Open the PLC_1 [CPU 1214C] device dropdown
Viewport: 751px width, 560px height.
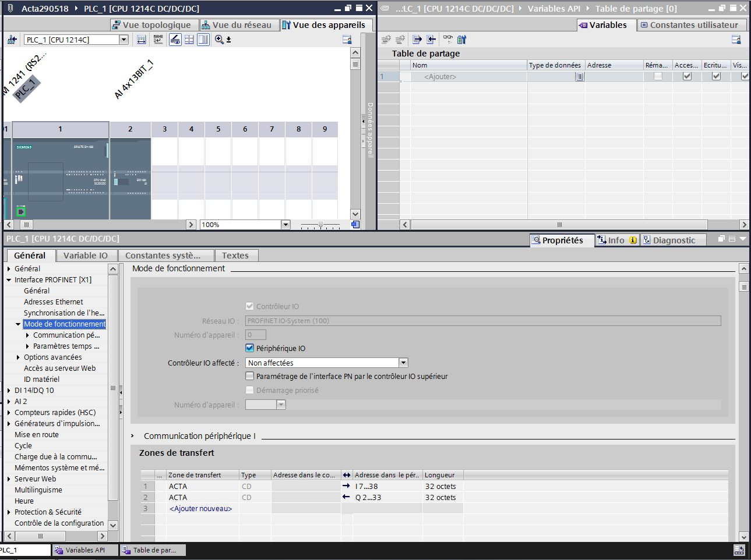pos(124,40)
